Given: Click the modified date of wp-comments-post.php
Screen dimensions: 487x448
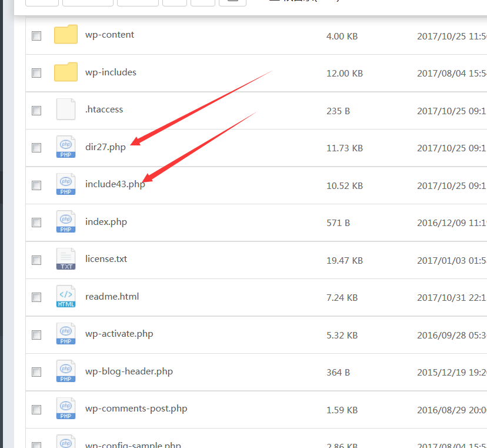Looking at the screenshot, I should click(452, 410).
